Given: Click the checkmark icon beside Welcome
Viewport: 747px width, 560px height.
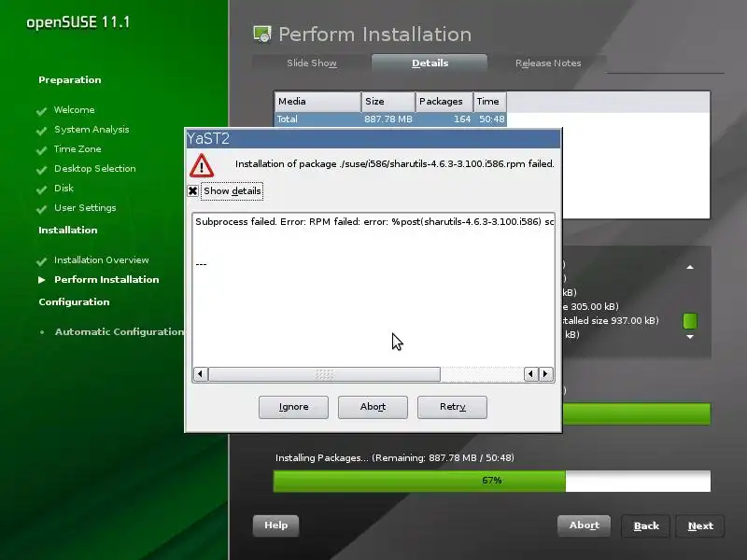Looking at the screenshot, I should click(41, 111).
